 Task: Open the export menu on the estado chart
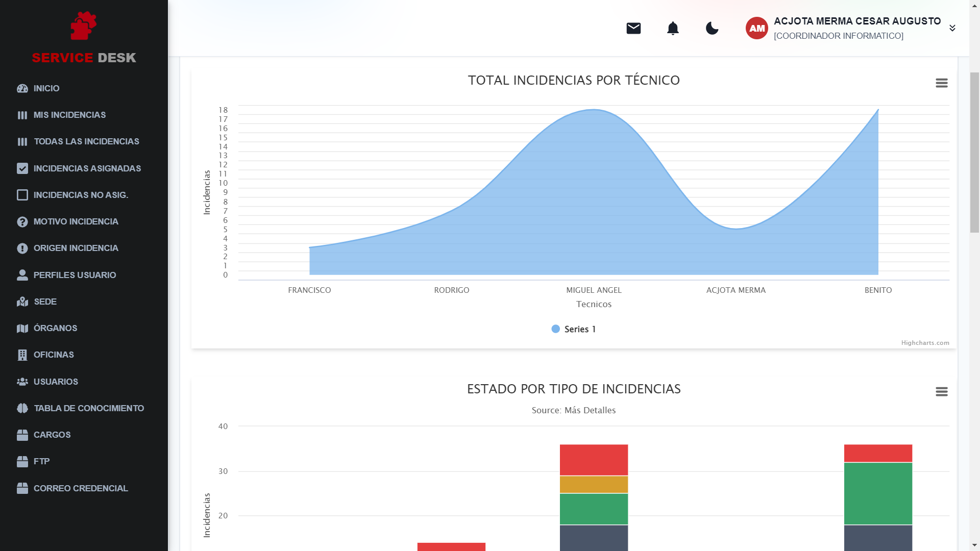[941, 391]
